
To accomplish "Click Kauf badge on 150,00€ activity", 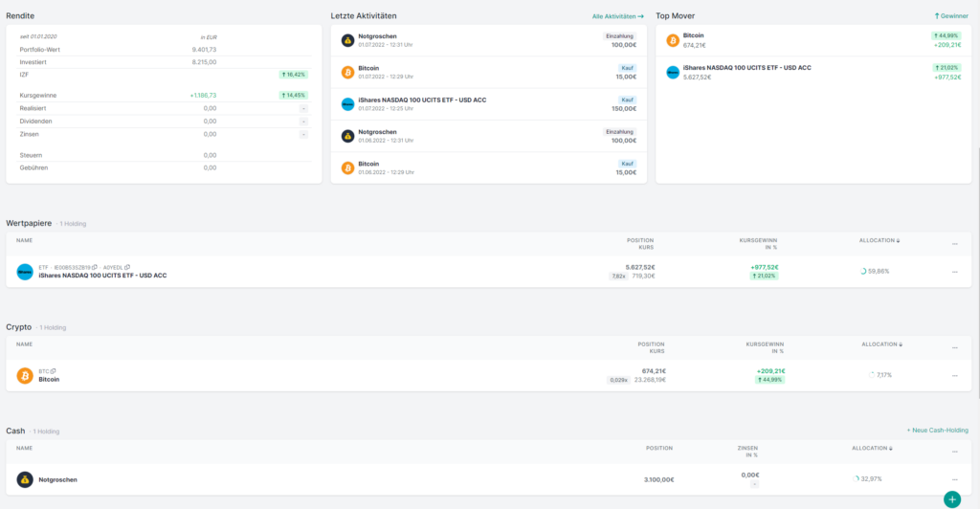I will pyautogui.click(x=628, y=100).
